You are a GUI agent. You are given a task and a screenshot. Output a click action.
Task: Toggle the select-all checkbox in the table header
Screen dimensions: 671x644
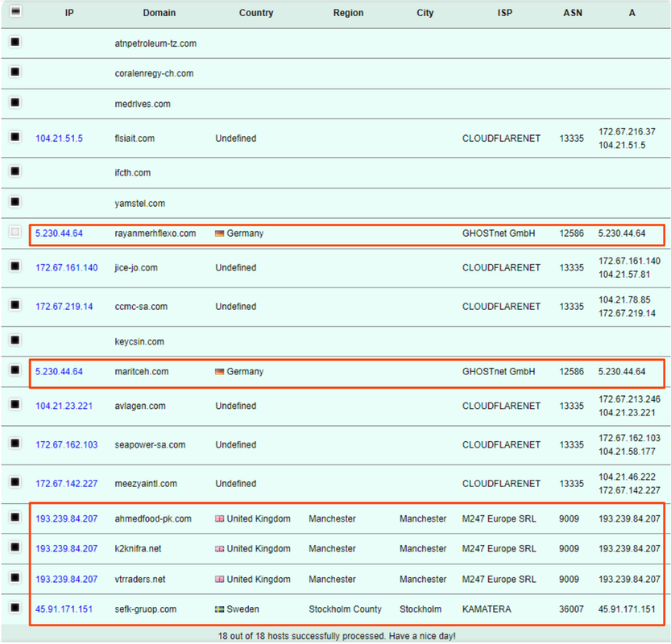tap(15, 11)
